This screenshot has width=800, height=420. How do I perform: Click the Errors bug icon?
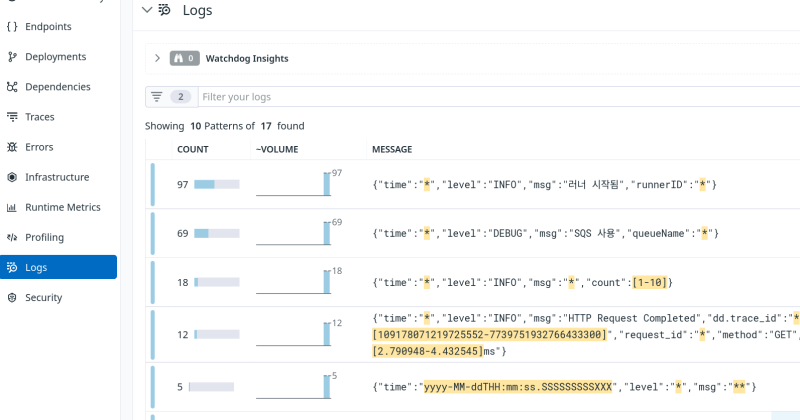coord(12,147)
